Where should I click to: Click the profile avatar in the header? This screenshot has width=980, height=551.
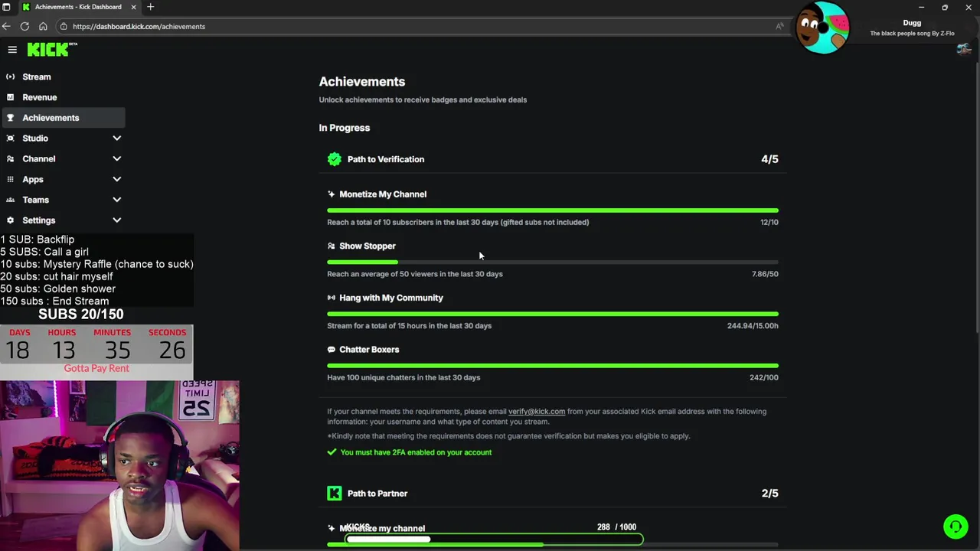pyautogui.click(x=964, y=50)
